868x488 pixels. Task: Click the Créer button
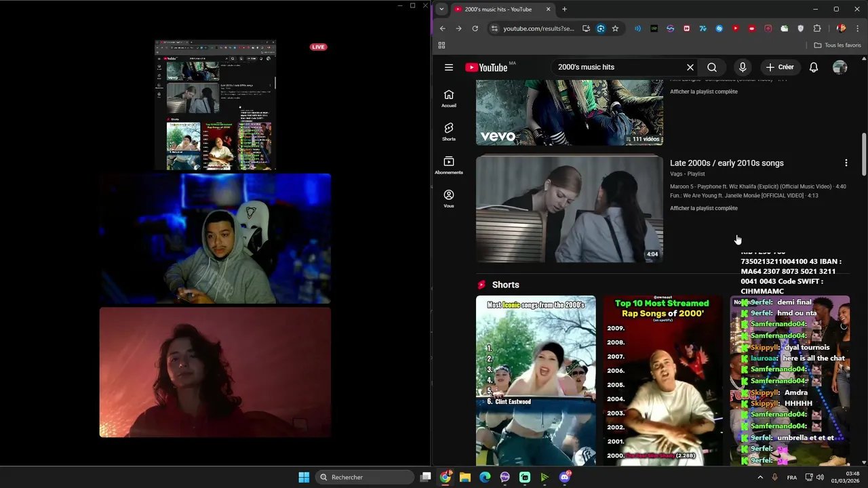click(780, 67)
